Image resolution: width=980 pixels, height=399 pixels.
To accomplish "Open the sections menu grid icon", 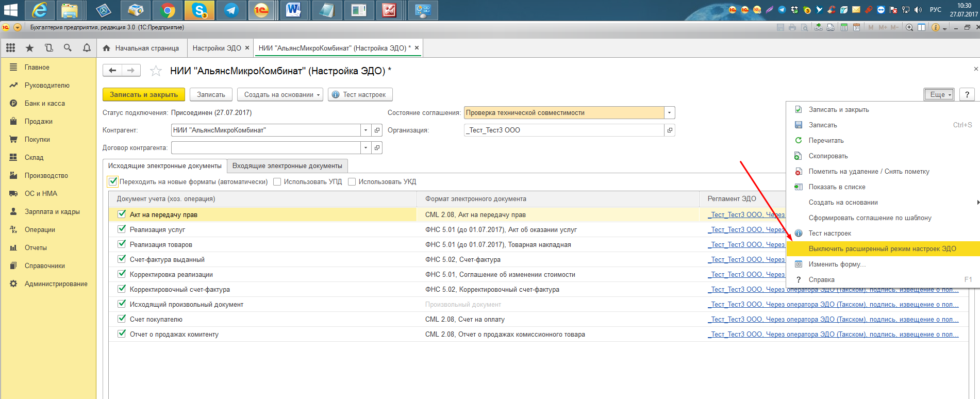I will coord(10,48).
